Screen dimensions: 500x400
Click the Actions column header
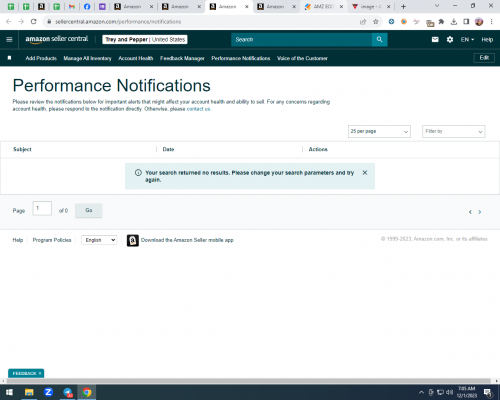point(318,149)
